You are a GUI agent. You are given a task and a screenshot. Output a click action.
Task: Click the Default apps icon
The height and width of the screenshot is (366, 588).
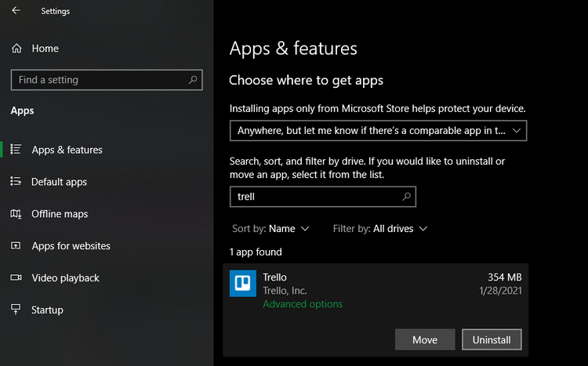(16, 182)
